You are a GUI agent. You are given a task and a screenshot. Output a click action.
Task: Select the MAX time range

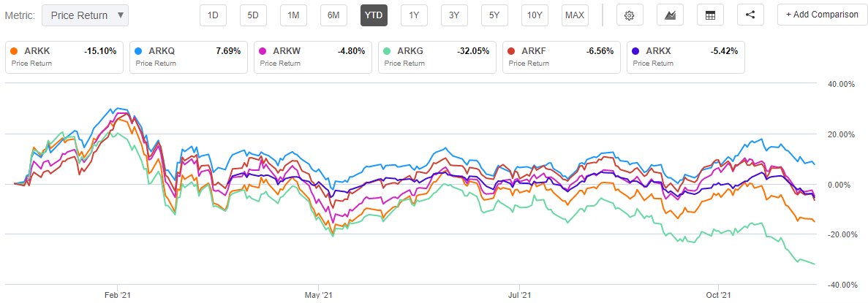point(575,15)
